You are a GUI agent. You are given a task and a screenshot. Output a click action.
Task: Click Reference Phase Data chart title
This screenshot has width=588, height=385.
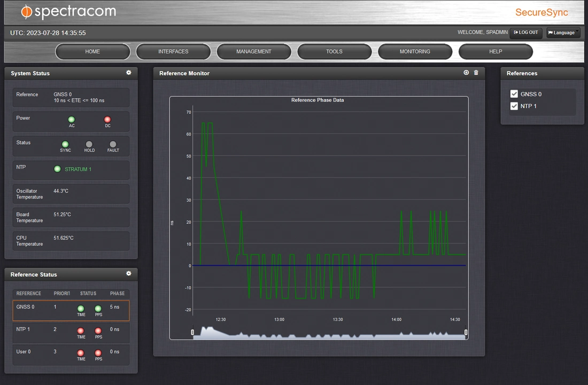tap(318, 100)
